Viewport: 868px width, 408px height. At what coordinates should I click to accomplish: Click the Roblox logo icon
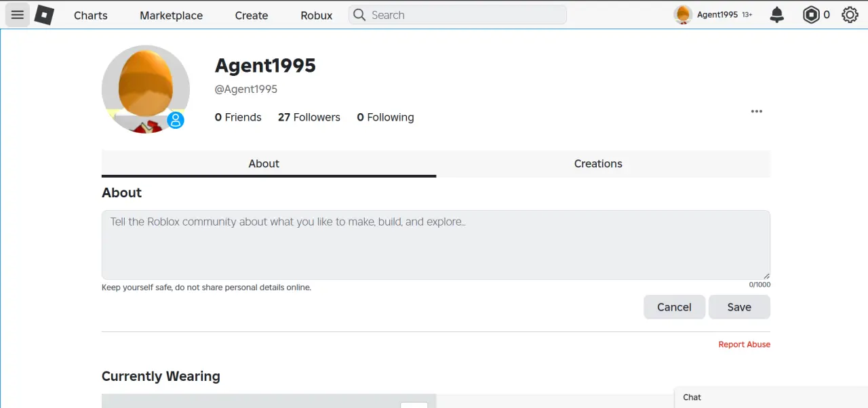tap(44, 15)
